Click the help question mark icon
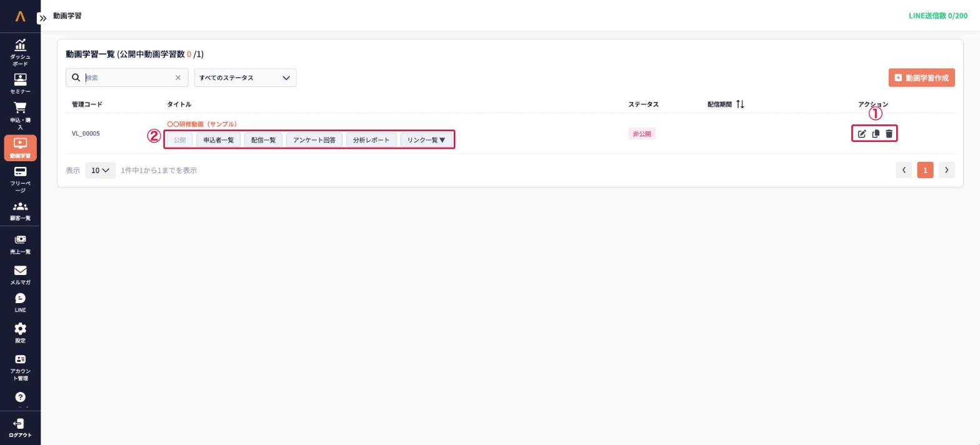The image size is (980, 445). 20,397
